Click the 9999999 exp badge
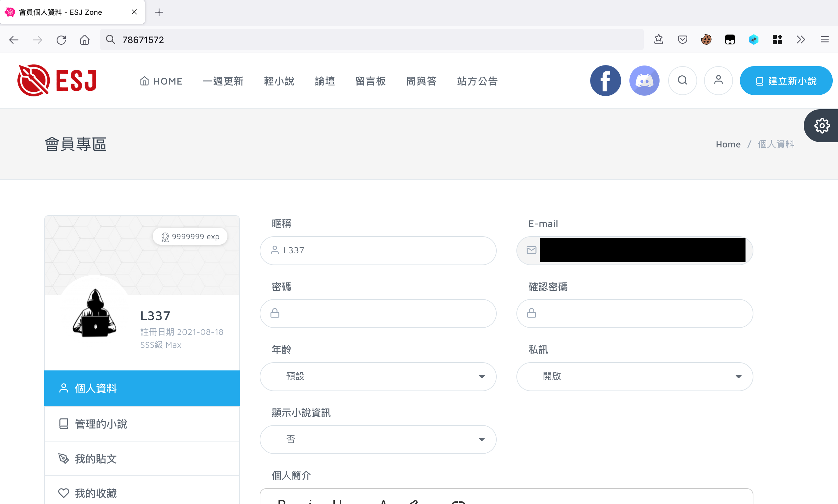 [x=190, y=237]
